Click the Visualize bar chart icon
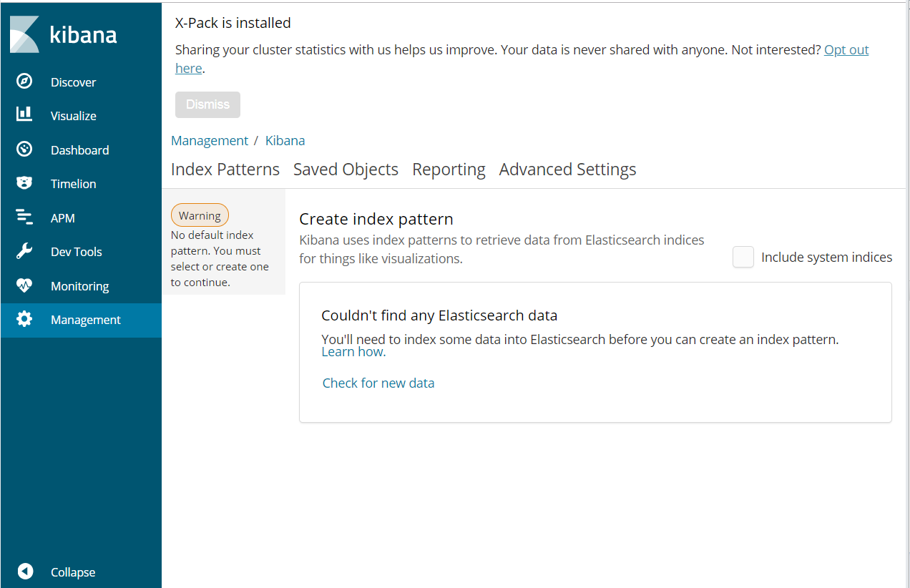Image resolution: width=910 pixels, height=588 pixels. [x=24, y=115]
